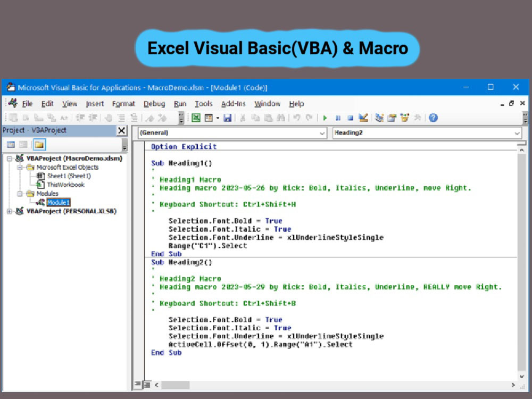Click the horizontal scrollbar thumb

pos(175,385)
